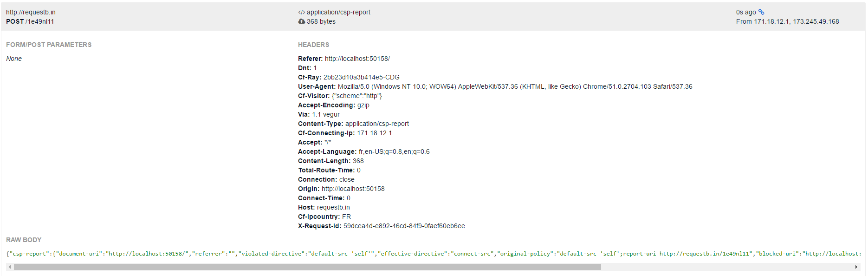The height and width of the screenshot is (276, 868).
Task: Click the 0s ago timestamp text
Action: (746, 12)
